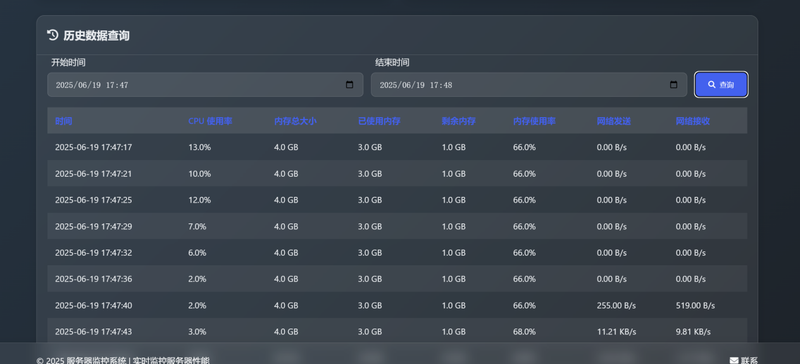Click the 已使用内存 column header

tap(379, 121)
